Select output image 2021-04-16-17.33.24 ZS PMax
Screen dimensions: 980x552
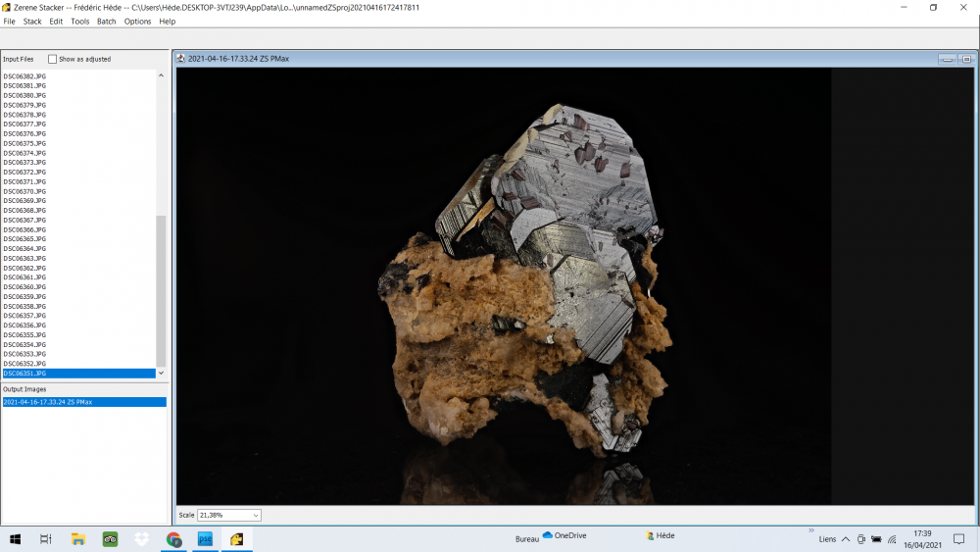tap(48, 402)
